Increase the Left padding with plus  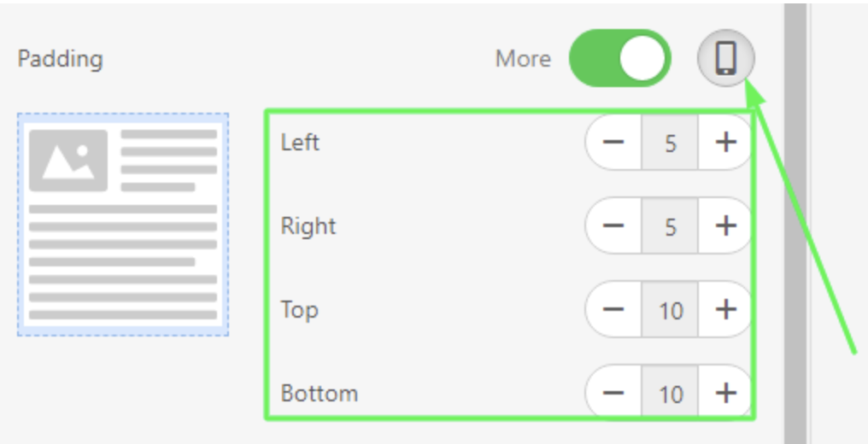(725, 143)
